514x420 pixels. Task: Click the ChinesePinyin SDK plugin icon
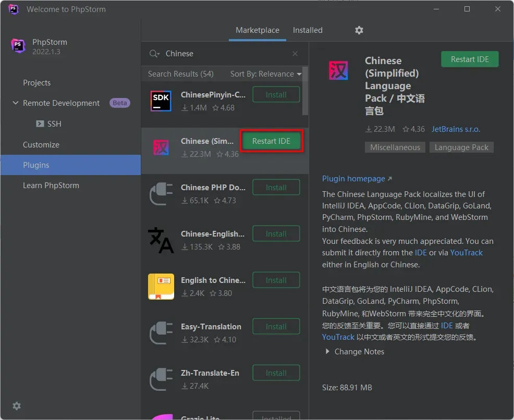(x=161, y=101)
